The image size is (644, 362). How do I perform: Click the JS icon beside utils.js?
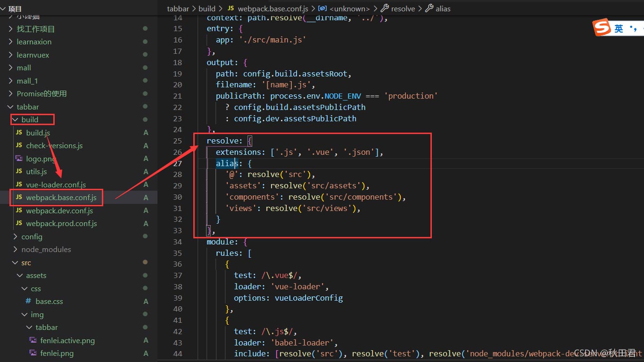pyautogui.click(x=19, y=171)
